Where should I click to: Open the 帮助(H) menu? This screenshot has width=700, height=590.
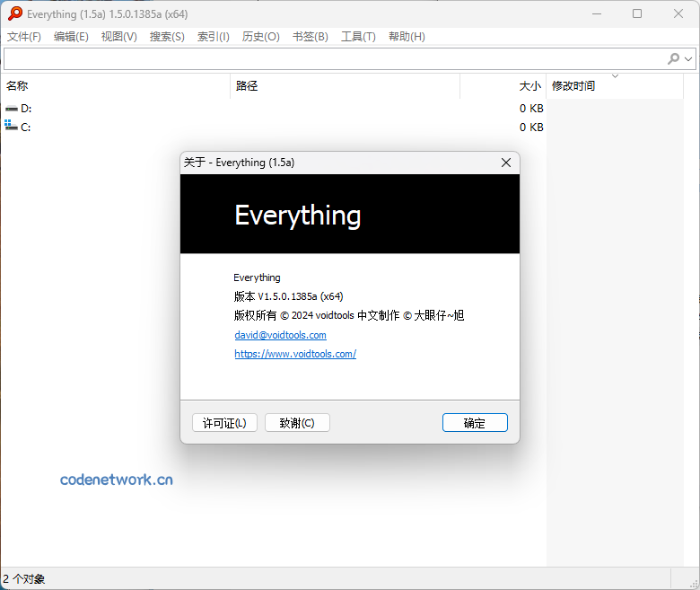407,37
